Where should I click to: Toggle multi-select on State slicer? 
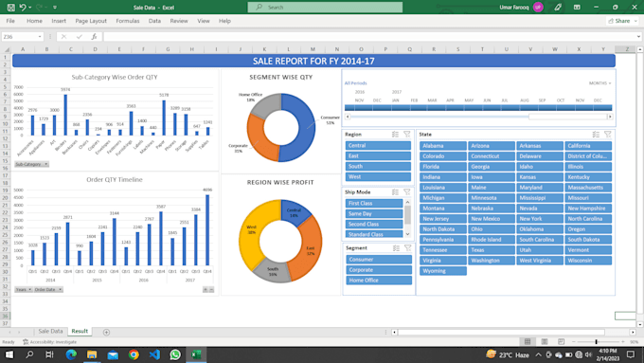(x=596, y=135)
